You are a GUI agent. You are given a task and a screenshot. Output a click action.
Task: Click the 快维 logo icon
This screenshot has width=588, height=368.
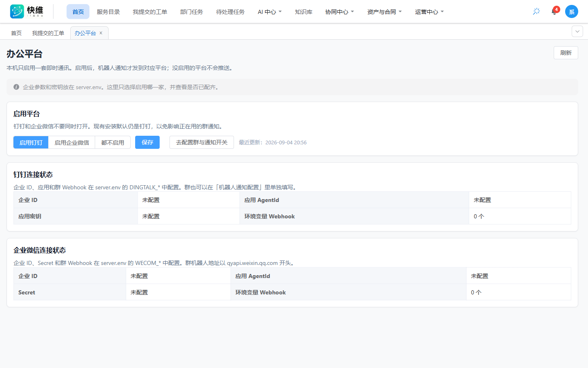click(x=17, y=11)
